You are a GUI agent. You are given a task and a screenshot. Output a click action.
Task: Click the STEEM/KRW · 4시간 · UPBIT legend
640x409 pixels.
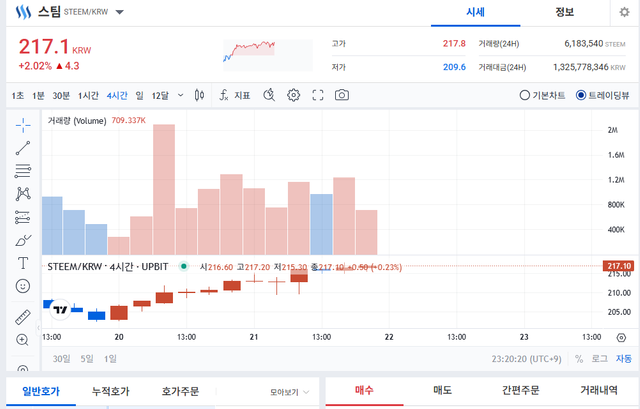click(x=108, y=267)
